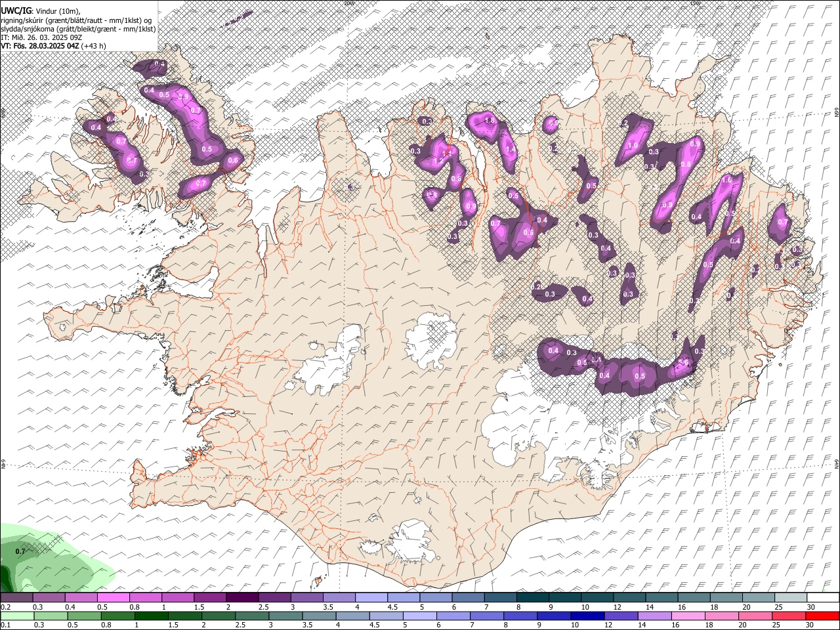Screen dimensions: 840x630
Task: Click the 15W longitude label
Action: 695,3
